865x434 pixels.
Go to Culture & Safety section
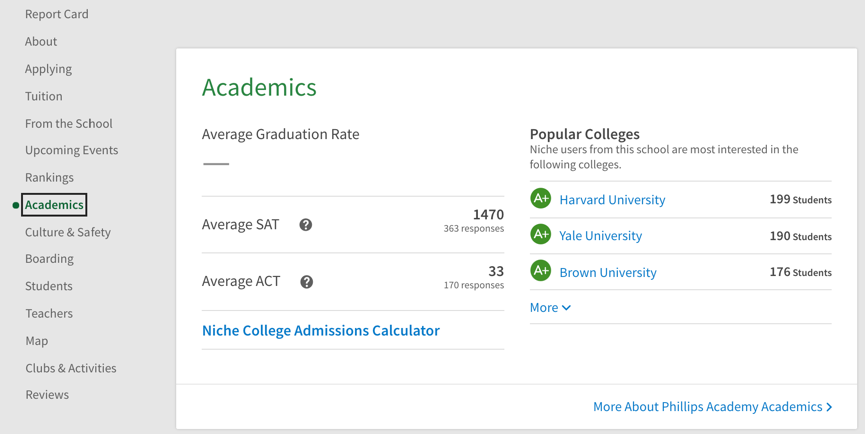point(68,232)
